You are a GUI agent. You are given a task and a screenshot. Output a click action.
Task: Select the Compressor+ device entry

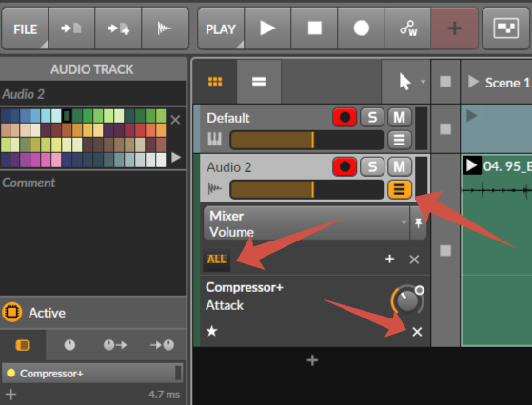92,373
